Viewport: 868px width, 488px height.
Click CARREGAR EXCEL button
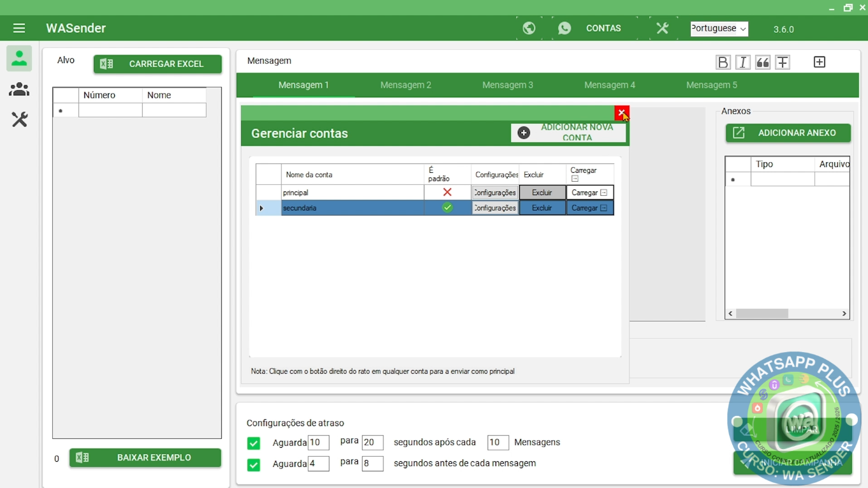(x=158, y=64)
